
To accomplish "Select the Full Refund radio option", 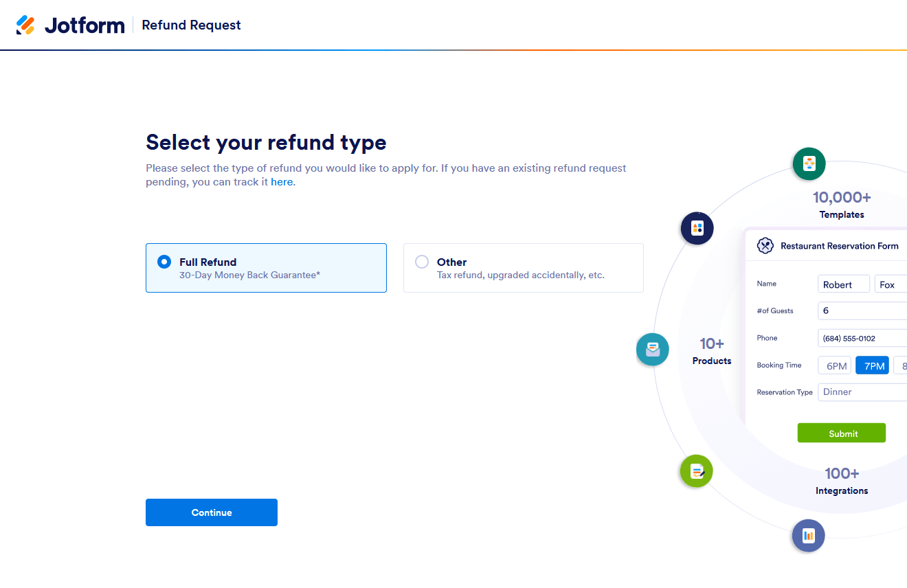I will pyautogui.click(x=164, y=262).
